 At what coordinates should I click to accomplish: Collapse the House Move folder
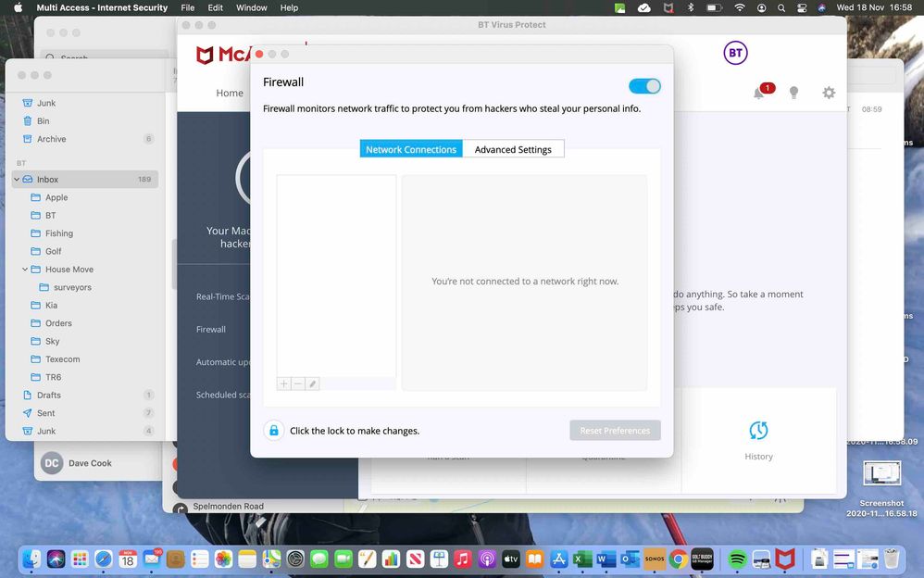point(25,270)
